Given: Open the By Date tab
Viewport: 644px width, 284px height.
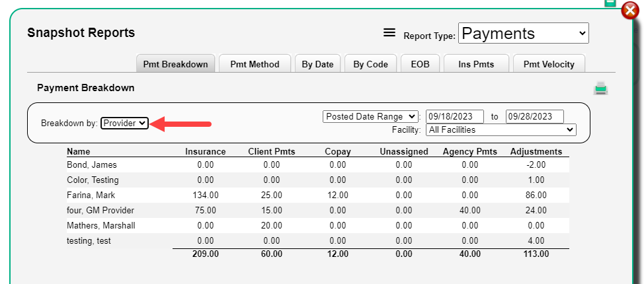Looking at the screenshot, I should (317, 64).
